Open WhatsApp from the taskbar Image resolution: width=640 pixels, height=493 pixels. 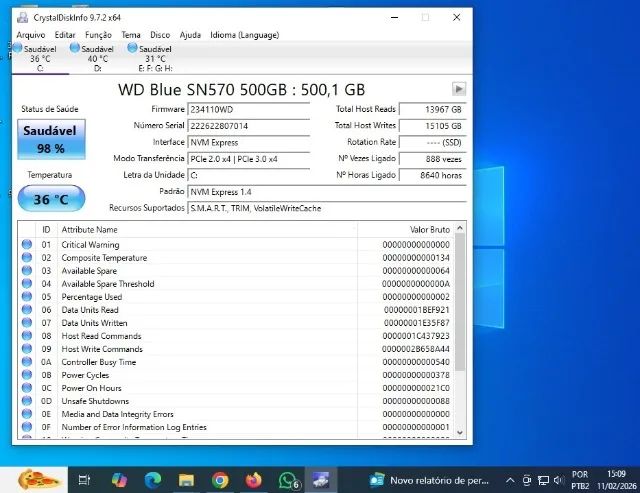click(x=289, y=480)
